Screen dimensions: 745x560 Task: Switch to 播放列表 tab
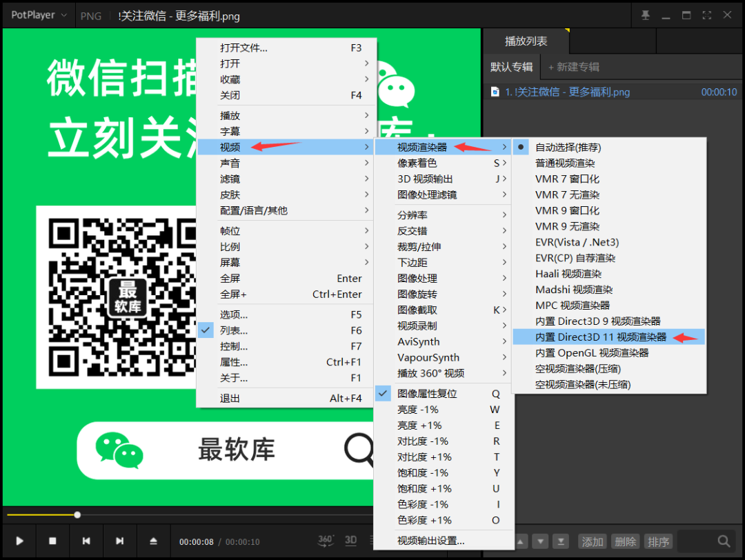[526, 41]
